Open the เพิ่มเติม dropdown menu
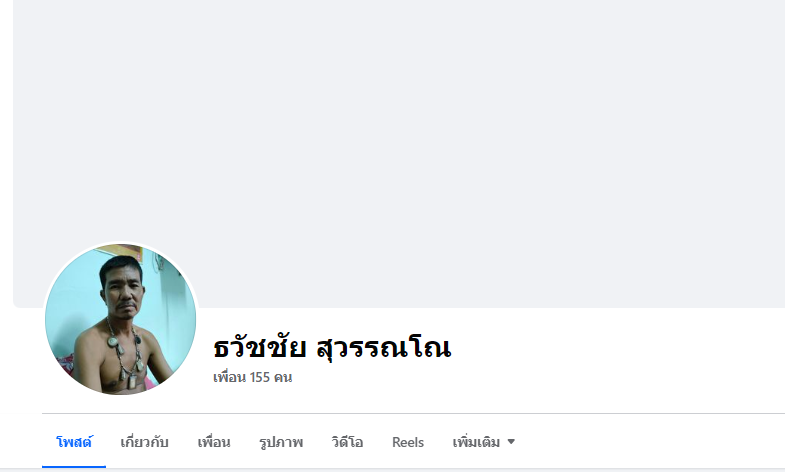Viewport: 785px width, 472px height. click(484, 442)
